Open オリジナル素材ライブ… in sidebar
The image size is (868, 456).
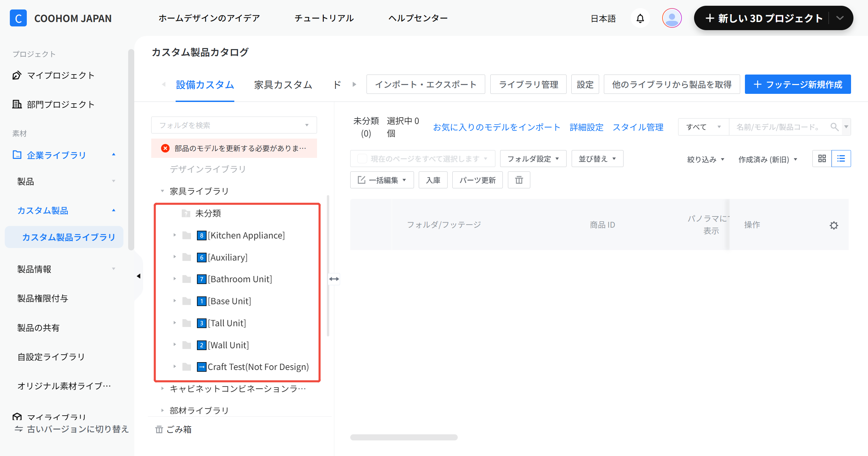click(64, 386)
